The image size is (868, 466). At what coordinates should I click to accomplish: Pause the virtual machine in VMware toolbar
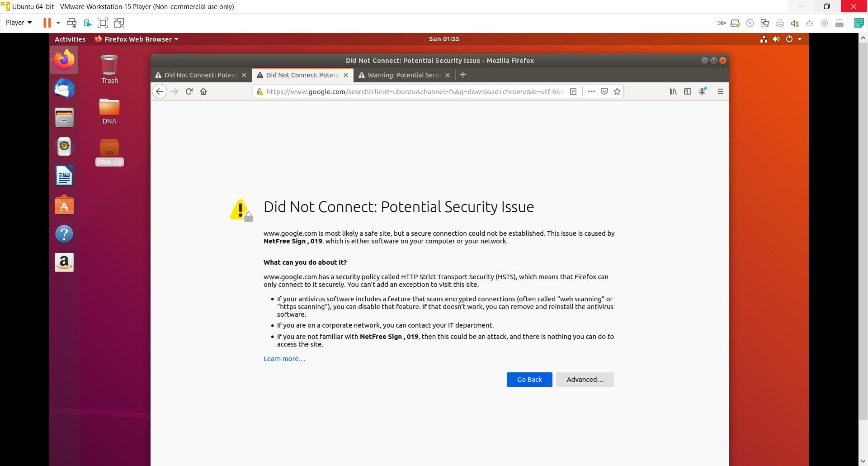(47, 23)
